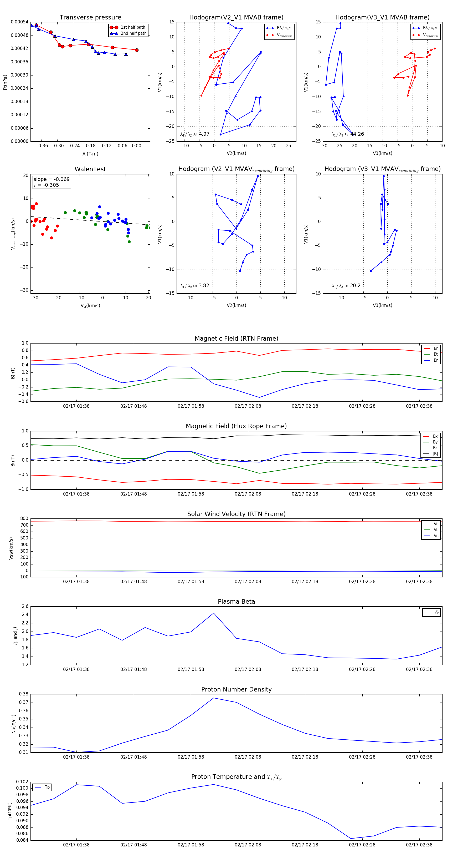This screenshot has width=473, height=868.
Task: Click MVAV remaining V3_V1 hodogram title
Action: click(382, 169)
